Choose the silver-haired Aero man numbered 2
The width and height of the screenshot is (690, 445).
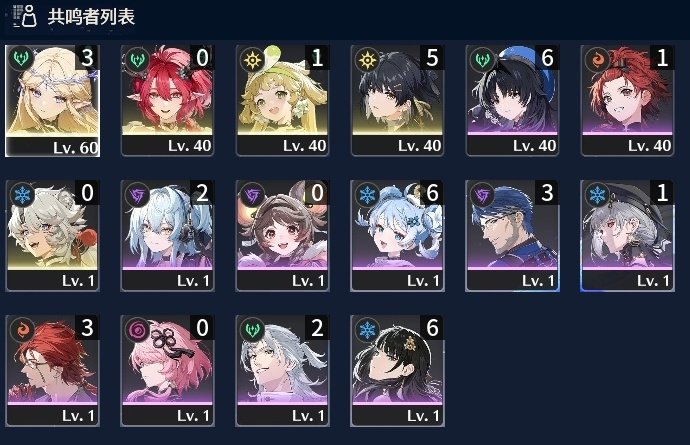pos(283,371)
